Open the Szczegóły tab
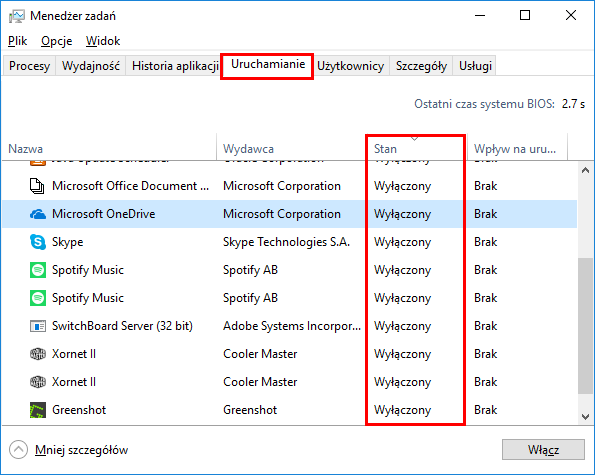Screen dimensions: 595x475 click(421, 66)
